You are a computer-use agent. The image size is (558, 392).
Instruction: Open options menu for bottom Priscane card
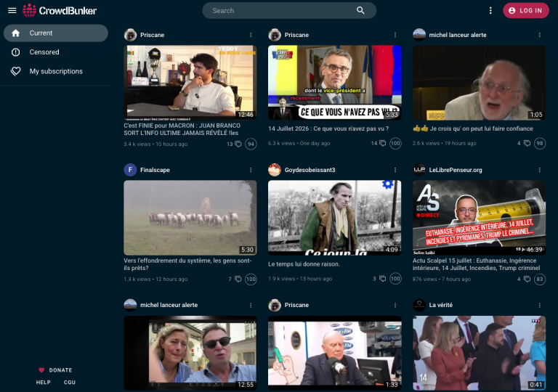(395, 305)
